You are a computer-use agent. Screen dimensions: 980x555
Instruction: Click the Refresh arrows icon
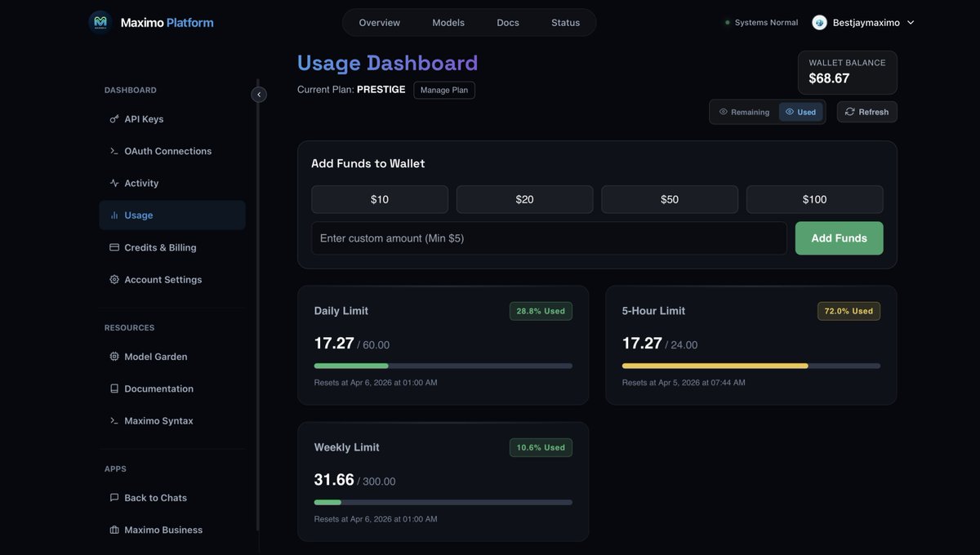pyautogui.click(x=850, y=112)
